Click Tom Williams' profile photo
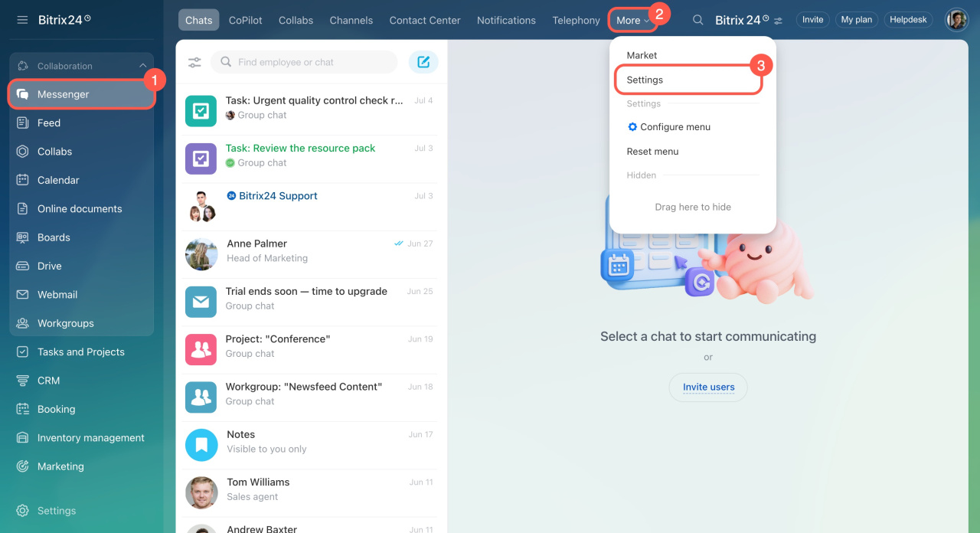The height and width of the screenshot is (533, 980). [201, 493]
